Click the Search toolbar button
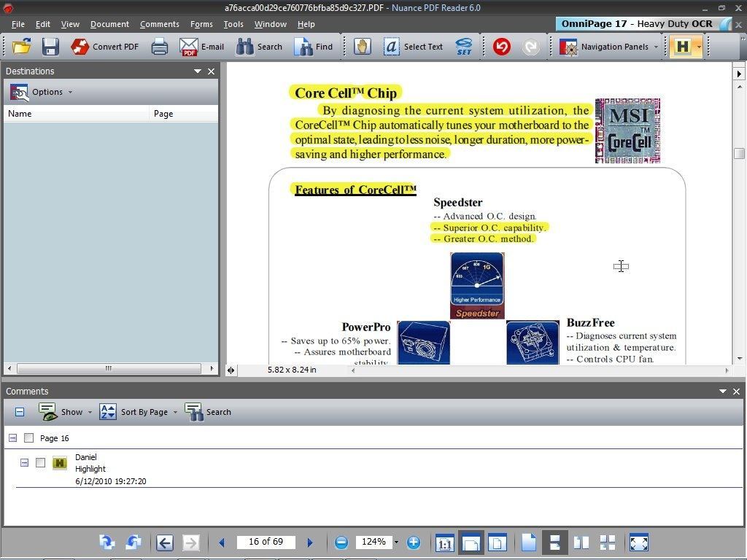The image size is (747, 560). (260, 47)
